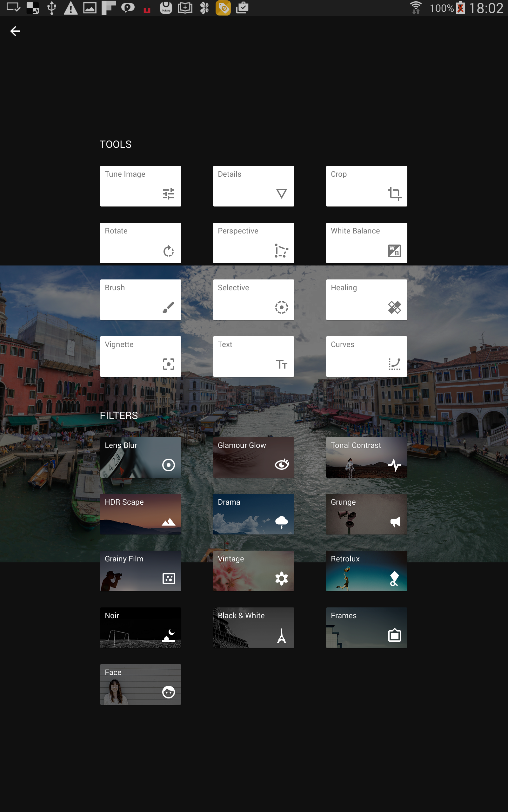Image resolution: width=508 pixels, height=812 pixels.
Task: Tap the Vignette focus icon
Action: click(x=168, y=364)
